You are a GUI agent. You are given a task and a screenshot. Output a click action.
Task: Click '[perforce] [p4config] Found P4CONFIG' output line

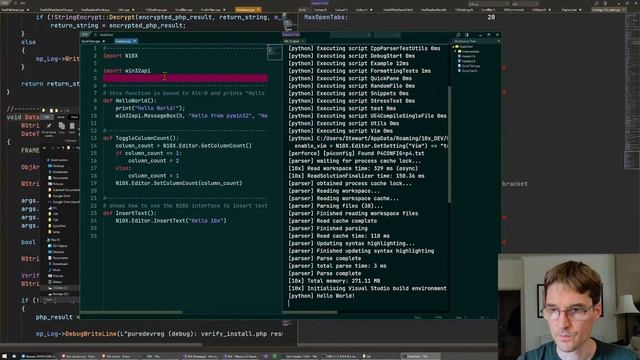pyautogui.click(x=356, y=153)
